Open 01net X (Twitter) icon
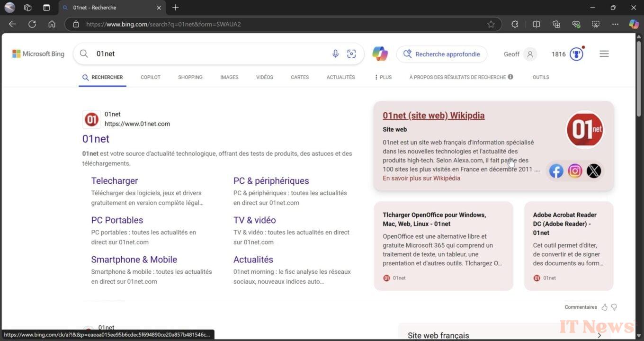Viewport: 644px width, 341px height. 594,171
